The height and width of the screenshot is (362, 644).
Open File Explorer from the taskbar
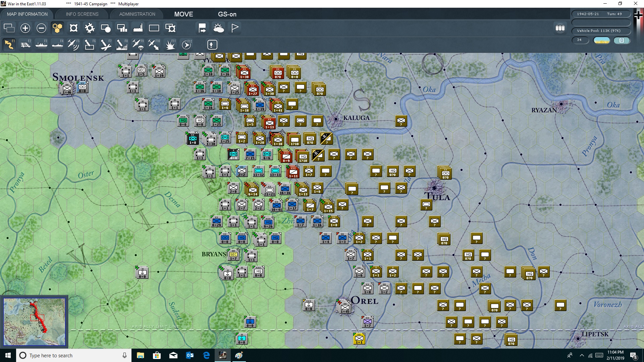[140, 355]
